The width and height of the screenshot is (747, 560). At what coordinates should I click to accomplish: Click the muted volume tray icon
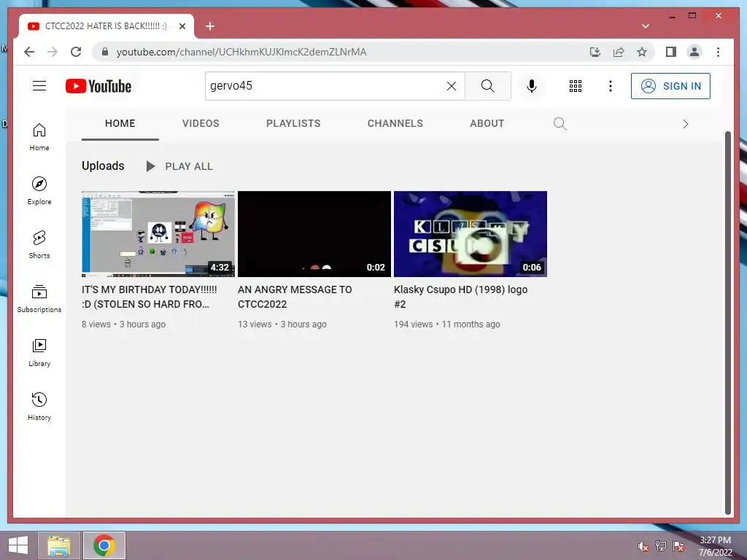click(643, 546)
